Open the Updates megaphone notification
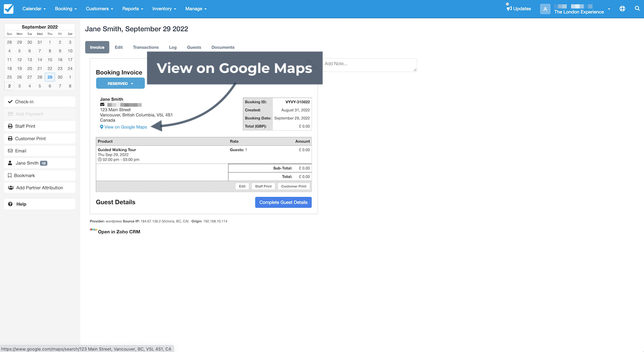This screenshot has height=352, width=644. (519, 9)
